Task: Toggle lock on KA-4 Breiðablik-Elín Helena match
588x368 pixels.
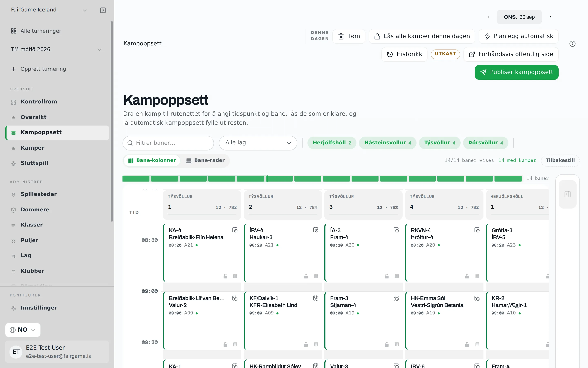Action: (x=225, y=276)
